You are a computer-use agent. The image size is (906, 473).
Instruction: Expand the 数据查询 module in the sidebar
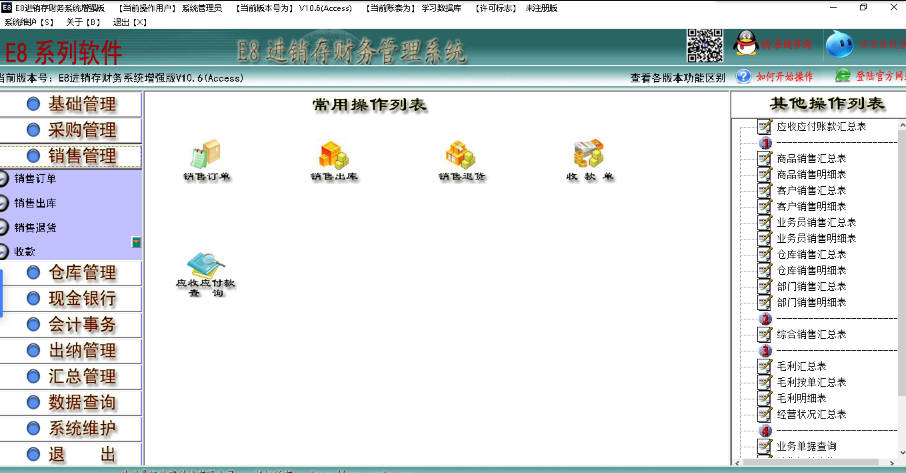[x=70, y=403]
